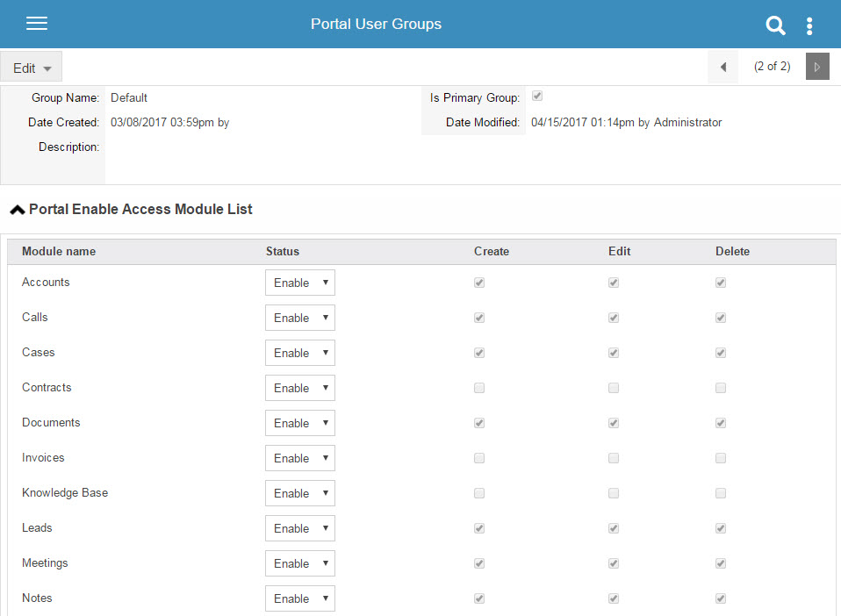Uncheck Create permission for Accounts
This screenshot has height=616, width=841.
pos(478,282)
